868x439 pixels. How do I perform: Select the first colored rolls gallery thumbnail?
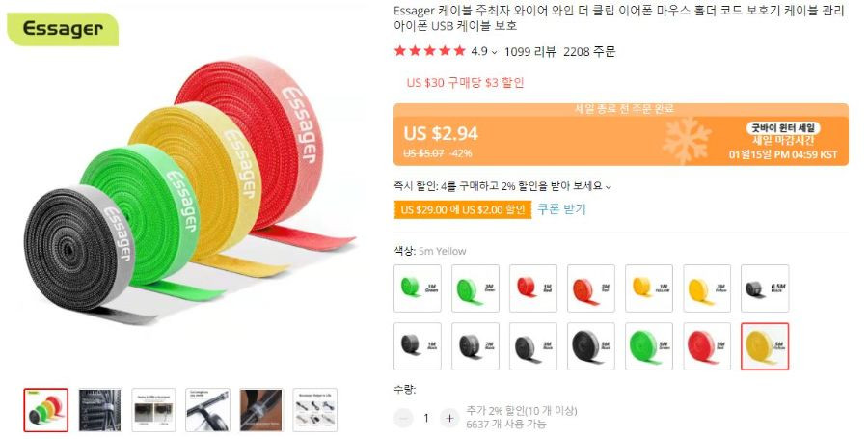(46, 410)
